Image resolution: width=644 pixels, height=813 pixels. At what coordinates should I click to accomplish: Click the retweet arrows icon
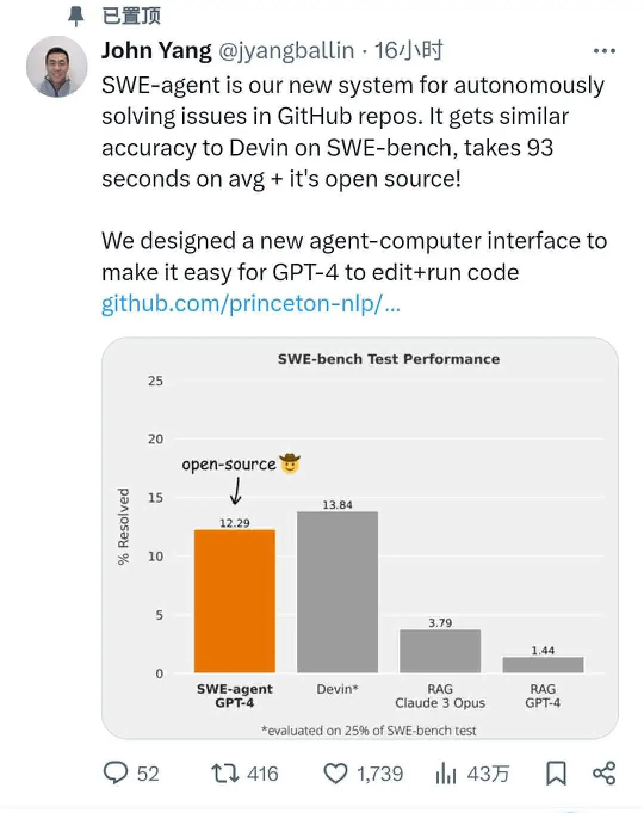tap(225, 774)
